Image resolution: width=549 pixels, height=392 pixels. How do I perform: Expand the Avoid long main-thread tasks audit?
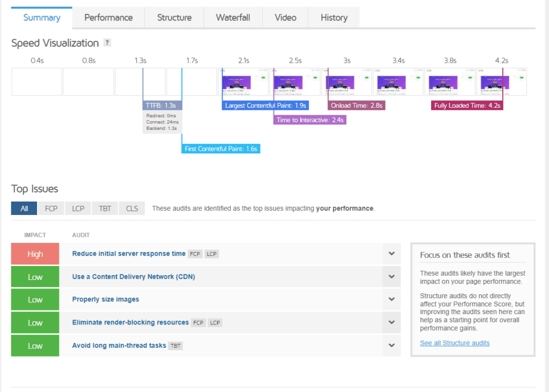click(391, 346)
